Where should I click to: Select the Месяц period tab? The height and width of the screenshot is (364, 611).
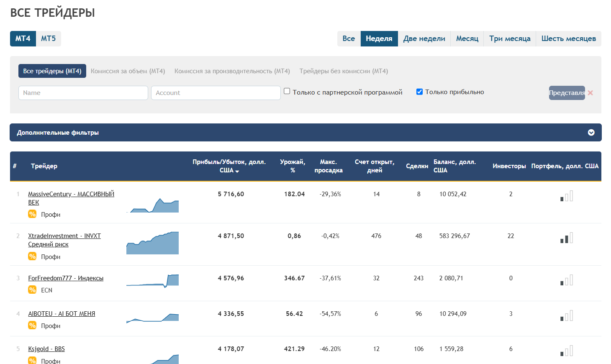coord(467,38)
